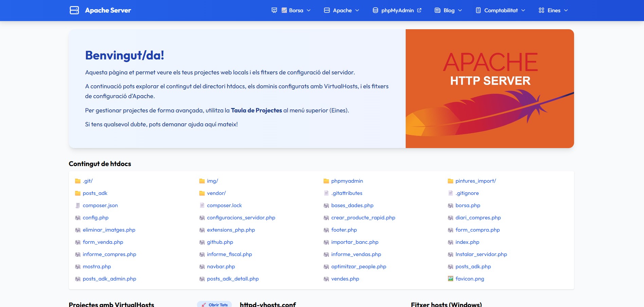Click the database icon next to phpMyAdmin
644x307 pixels.
[x=375, y=10]
